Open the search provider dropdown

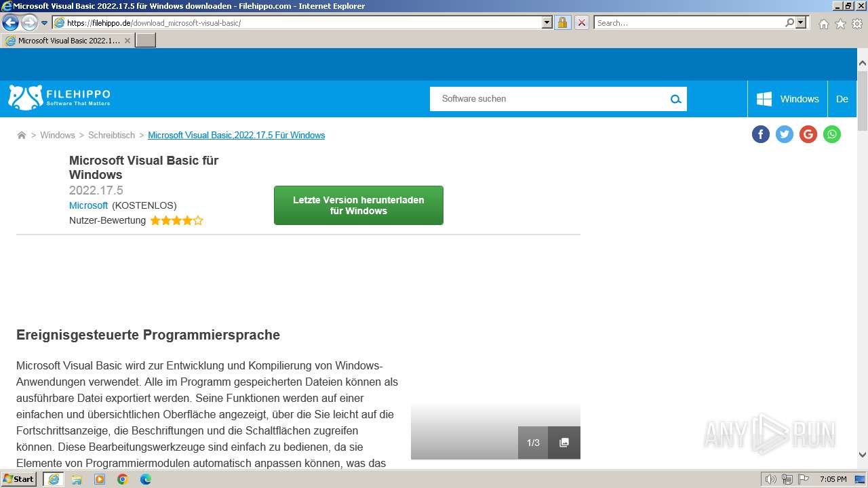point(802,22)
